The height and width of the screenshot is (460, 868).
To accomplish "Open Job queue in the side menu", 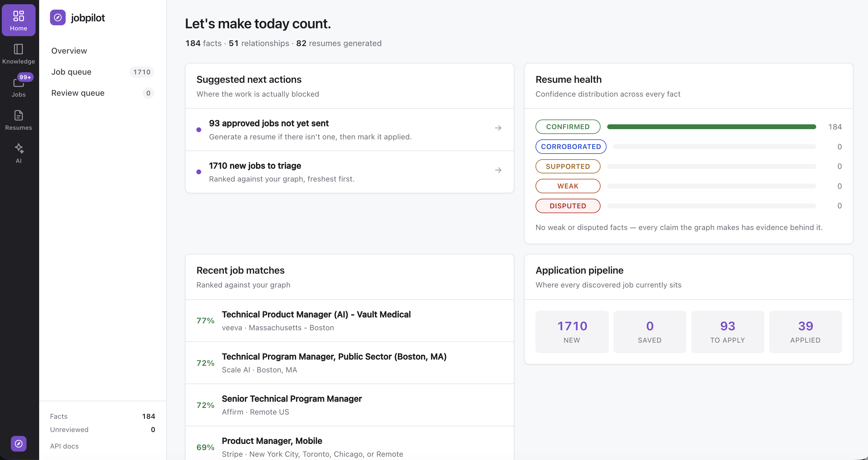I will [102, 72].
